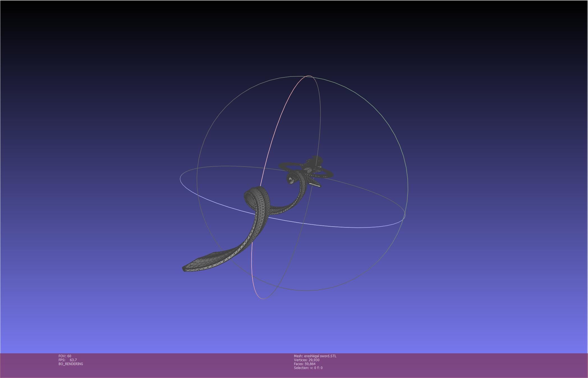This screenshot has width=588, height=378.
Task: Click the small curl near the sword hilt
Action: pyautogui.click(x=291, y=179)
